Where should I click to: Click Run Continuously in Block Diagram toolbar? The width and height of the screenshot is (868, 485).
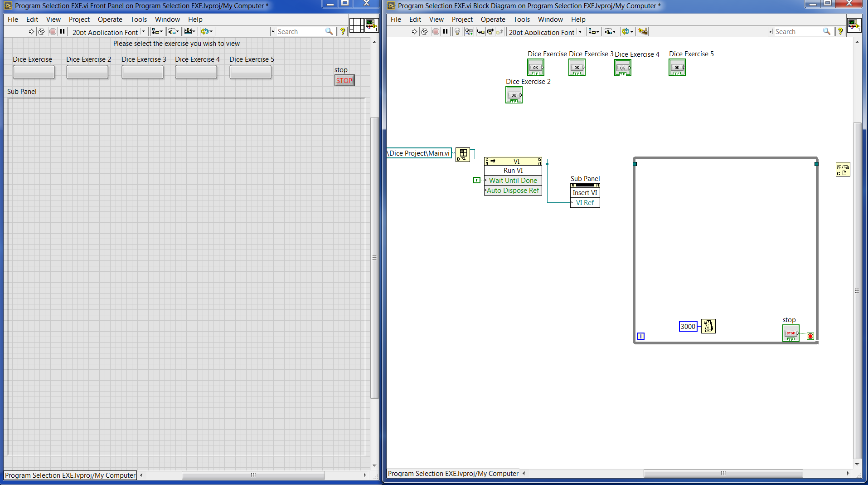(424, 31)
